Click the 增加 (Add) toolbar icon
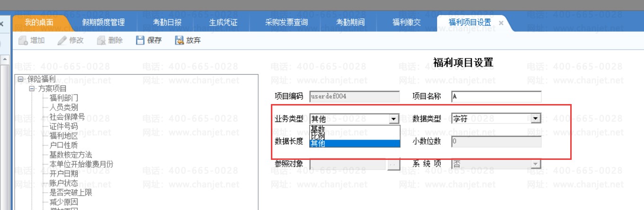Image resolution: width=644 pixels, height=210 pixels. 23,41
